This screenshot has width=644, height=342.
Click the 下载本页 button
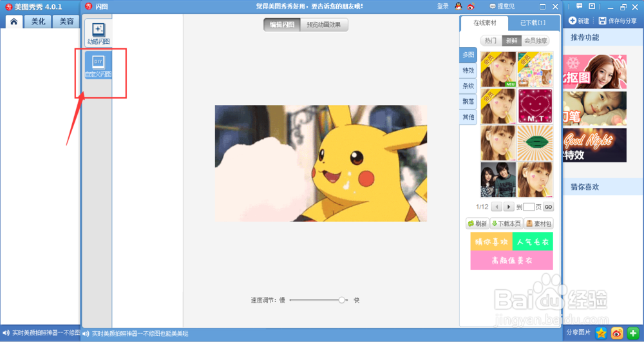506,223
